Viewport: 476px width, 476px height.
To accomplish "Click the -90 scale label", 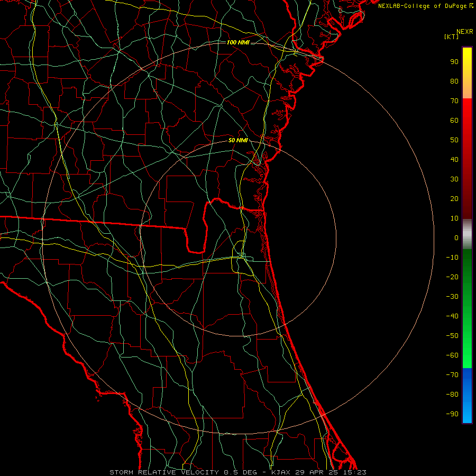I will (x=452, y=414).
